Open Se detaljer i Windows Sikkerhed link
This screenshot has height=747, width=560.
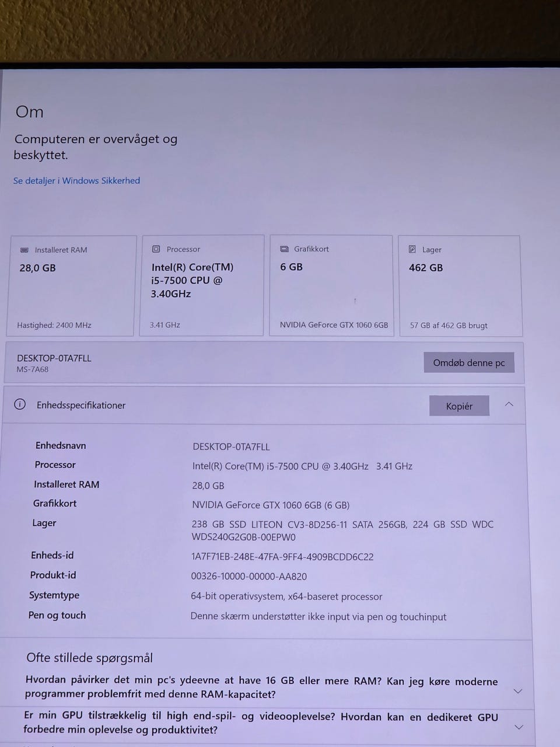(x=76, y=180)
